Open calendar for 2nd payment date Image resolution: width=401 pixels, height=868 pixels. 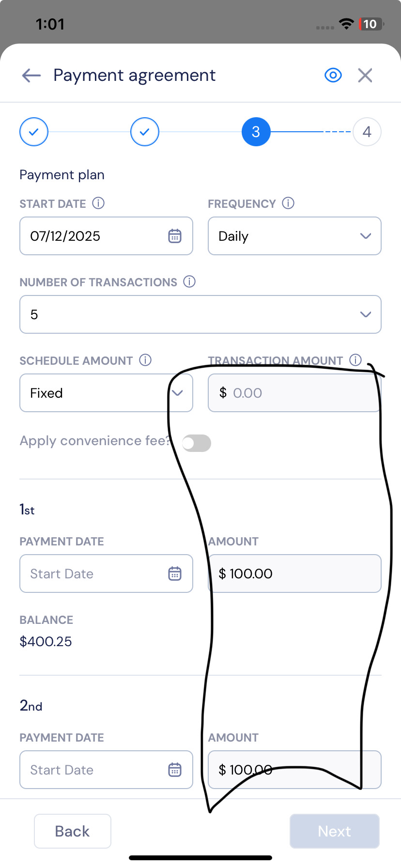click(x=175, y=770)
